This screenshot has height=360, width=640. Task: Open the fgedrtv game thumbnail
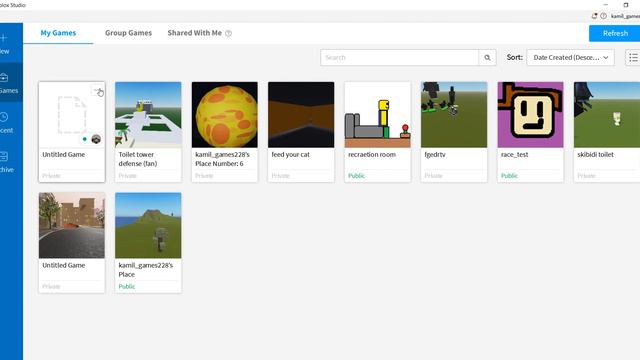coord(454,115)
